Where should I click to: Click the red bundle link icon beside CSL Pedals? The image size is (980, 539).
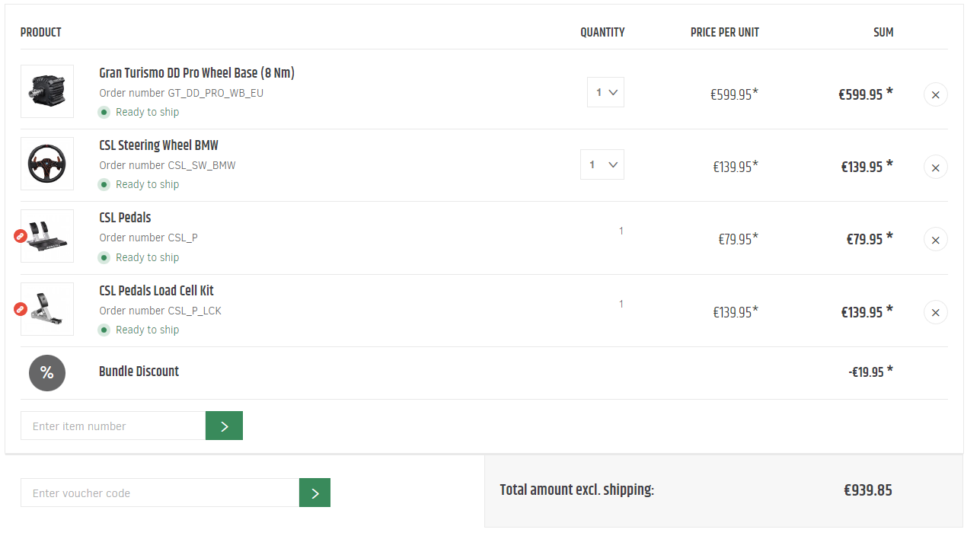(x=21, y=236)
